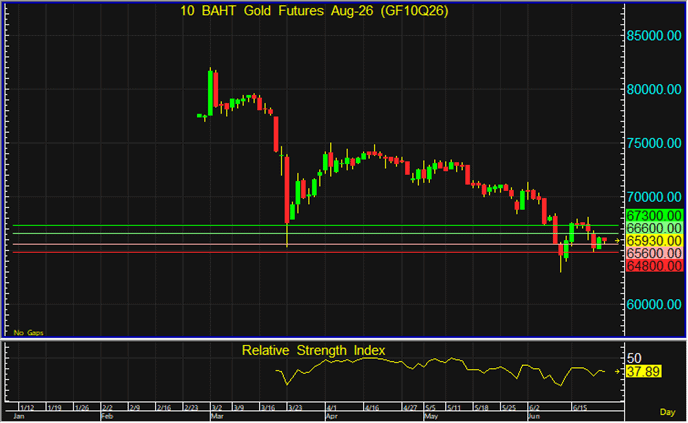Select the 3/9 date label
The width and height of the screenshot is (688, 423).
pyautogui.click(x=238, y=408)
